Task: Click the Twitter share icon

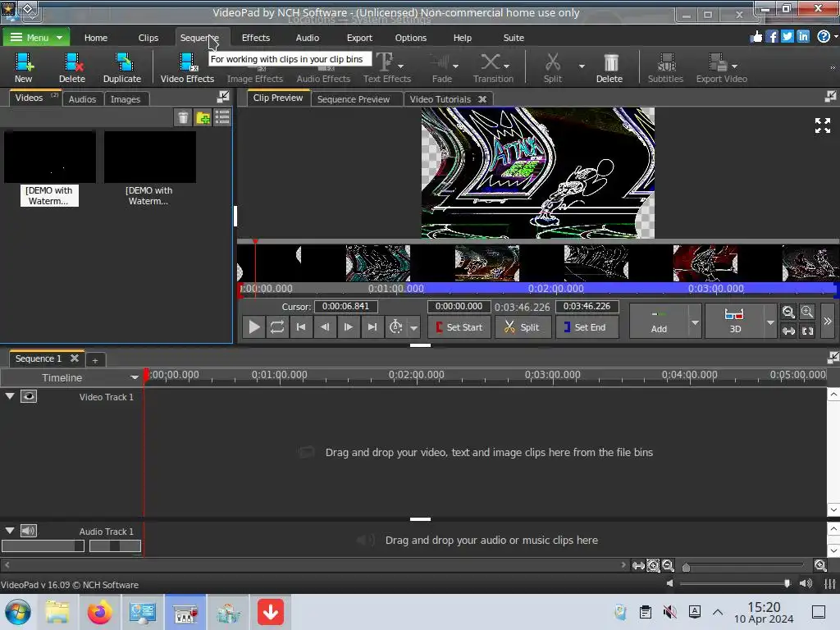Action: 787,36
